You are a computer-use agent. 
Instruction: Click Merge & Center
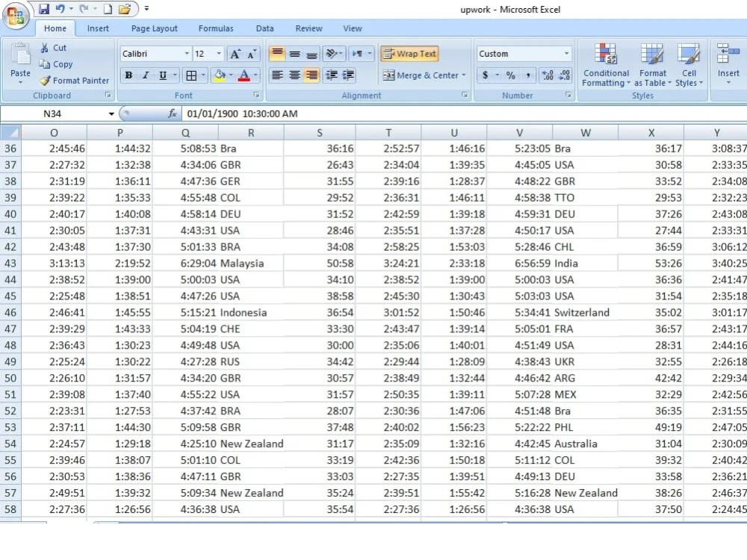pyautogui.click(x=420, y=75)
